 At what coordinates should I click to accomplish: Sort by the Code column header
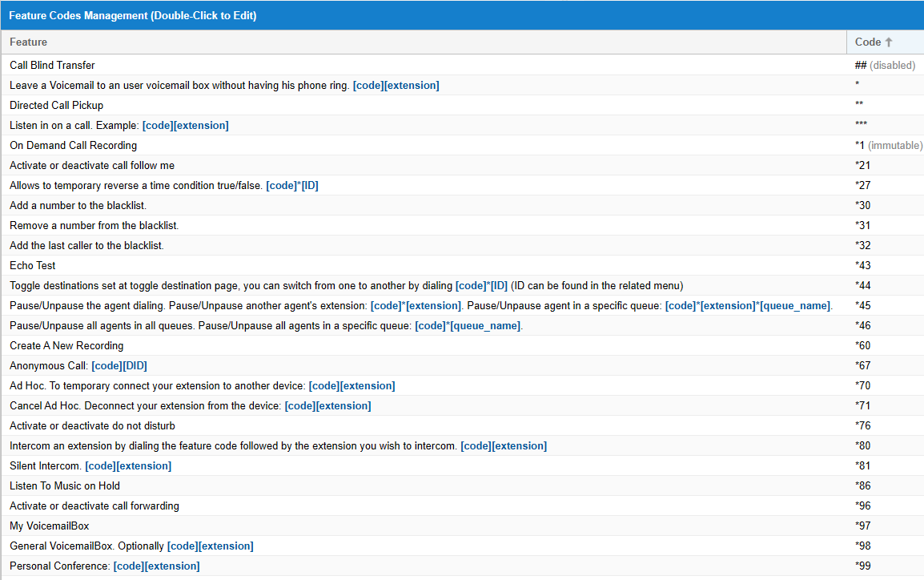(x=873, y=42)
